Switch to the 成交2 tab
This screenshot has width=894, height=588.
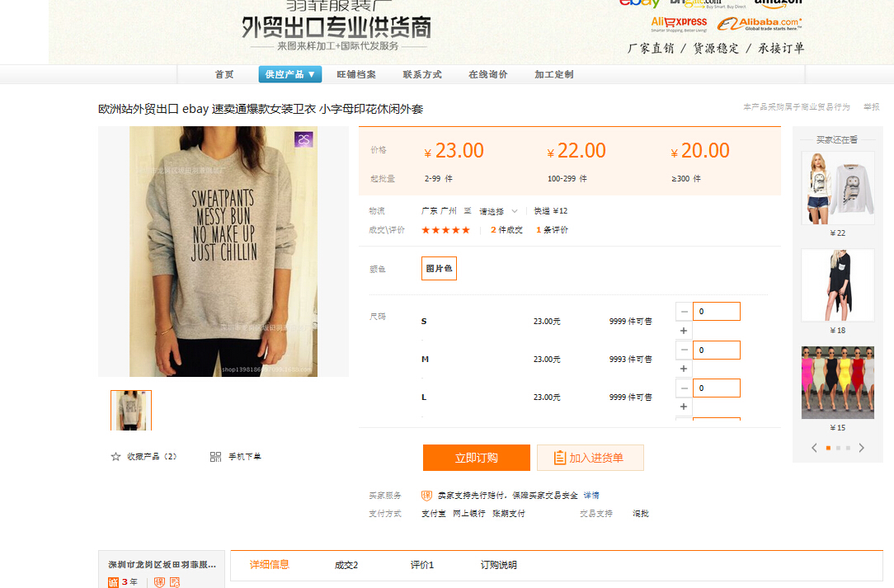coord(346,565)
